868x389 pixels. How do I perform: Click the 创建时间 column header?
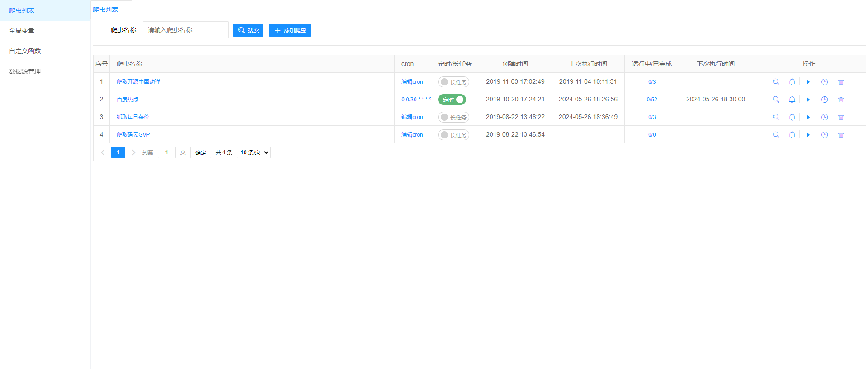(x=515, y=64)
